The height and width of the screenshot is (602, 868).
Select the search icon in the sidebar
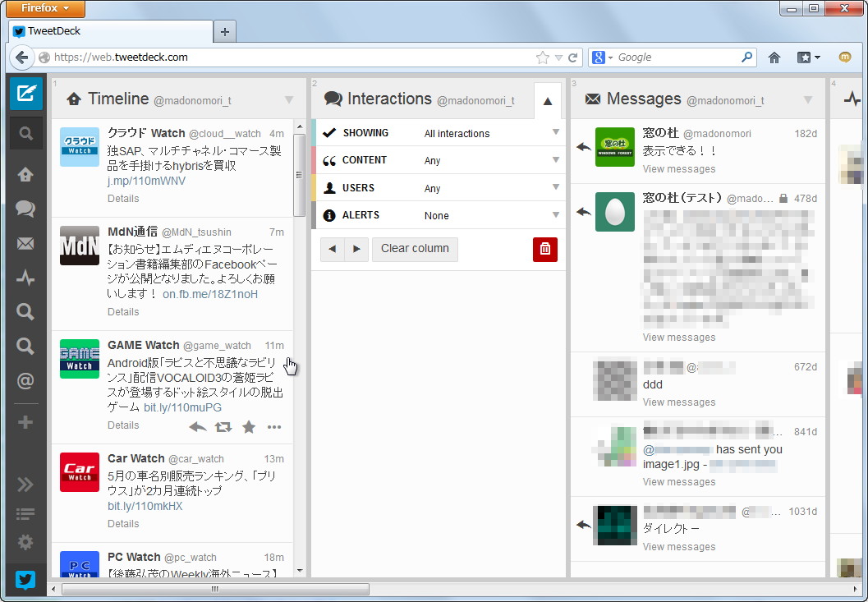click(x=25, y=133)
